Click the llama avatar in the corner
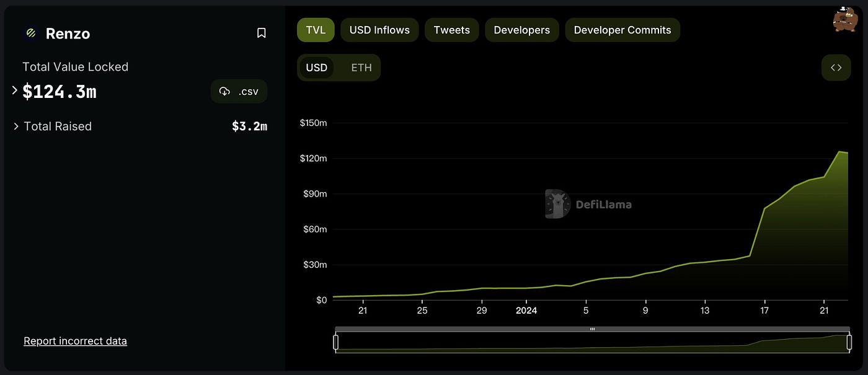The height and width of the screenshot is (375, 868). pyautogui.click(x=845, y=19)
